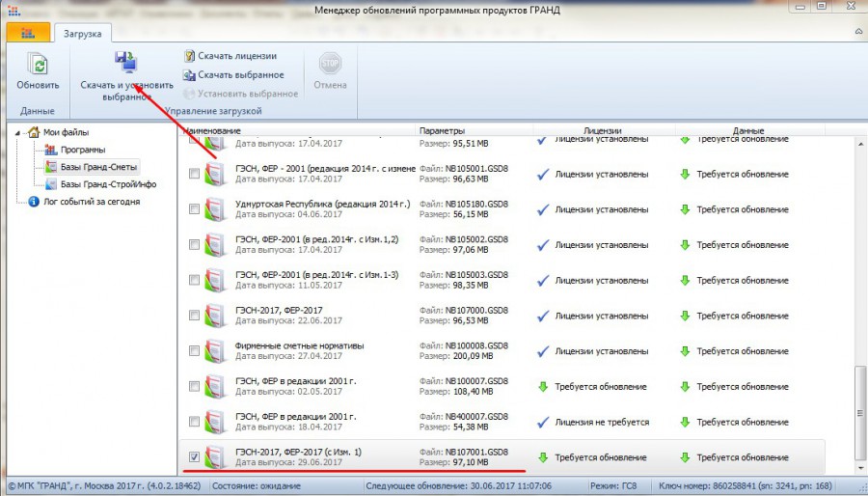868x496 pixels.
Task: Click checkmark icon beside Лицензия не требуется
Action: click(x=543, y=423)
